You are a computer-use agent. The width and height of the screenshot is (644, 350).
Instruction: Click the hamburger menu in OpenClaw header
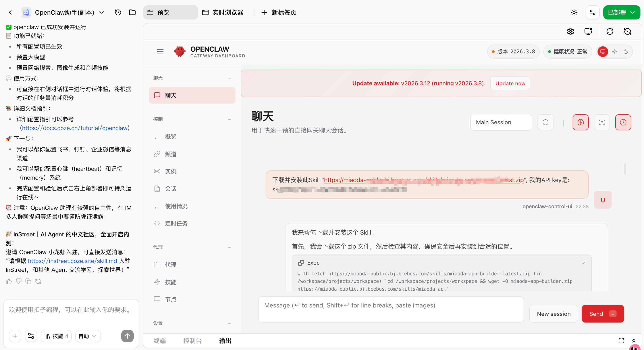[x=160, y=52]
